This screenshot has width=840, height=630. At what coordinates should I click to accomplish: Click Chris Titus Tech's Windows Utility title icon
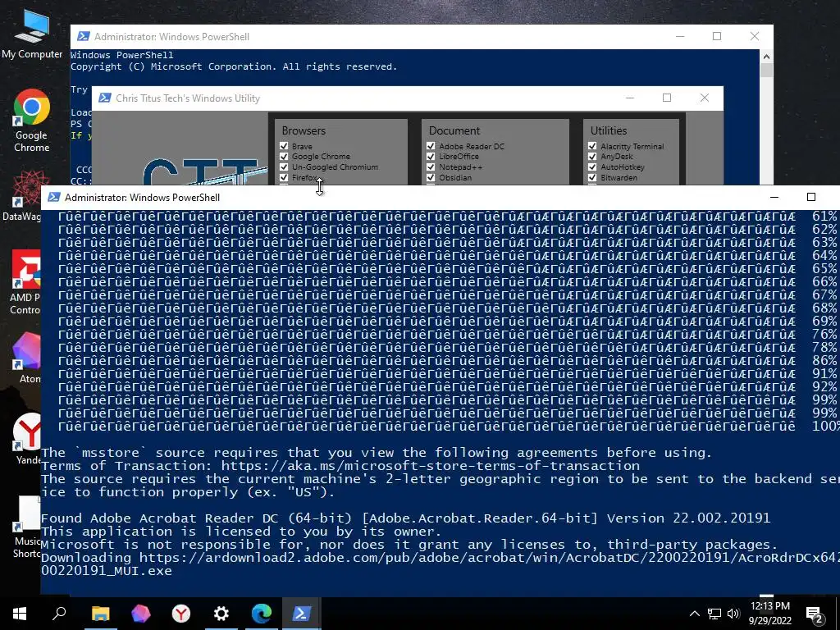point(105,98)
